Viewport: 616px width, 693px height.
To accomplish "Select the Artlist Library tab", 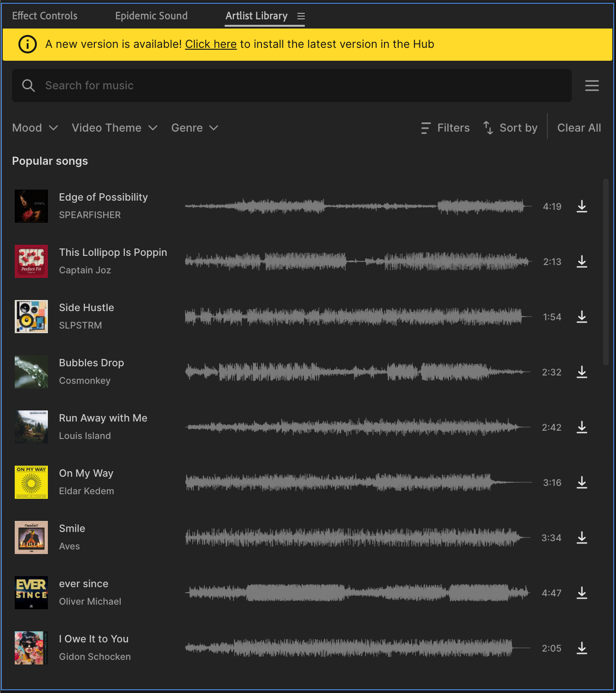I will (x=256, y=16).
